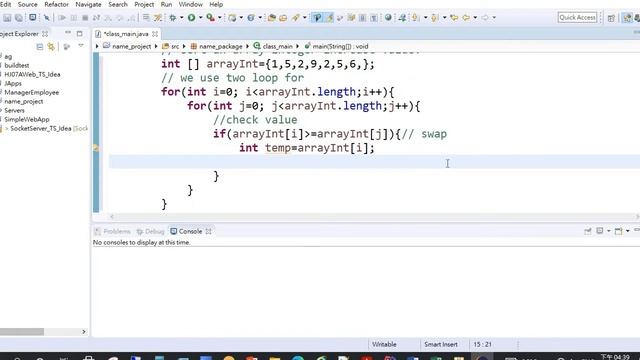The image size is (640, 360).
Task: Click the Previous Annotation toolbar icon
Action: point(434,18)
